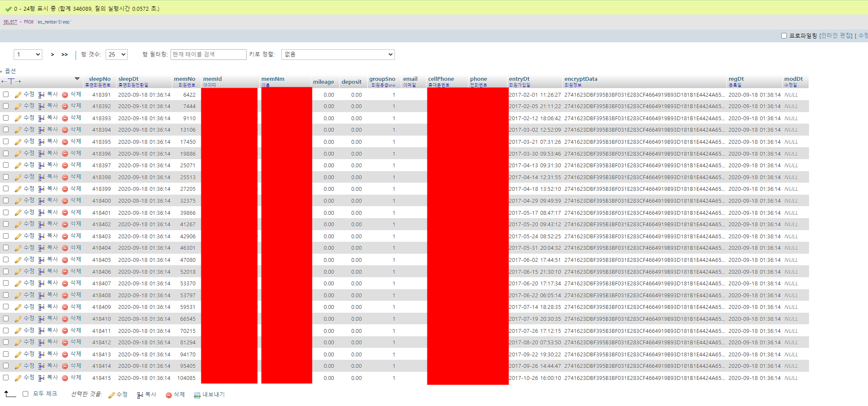Jump to last page with >> button
The height and width of the screenshot is (406, 868).
pyautogui.click(x=65, y=54)
